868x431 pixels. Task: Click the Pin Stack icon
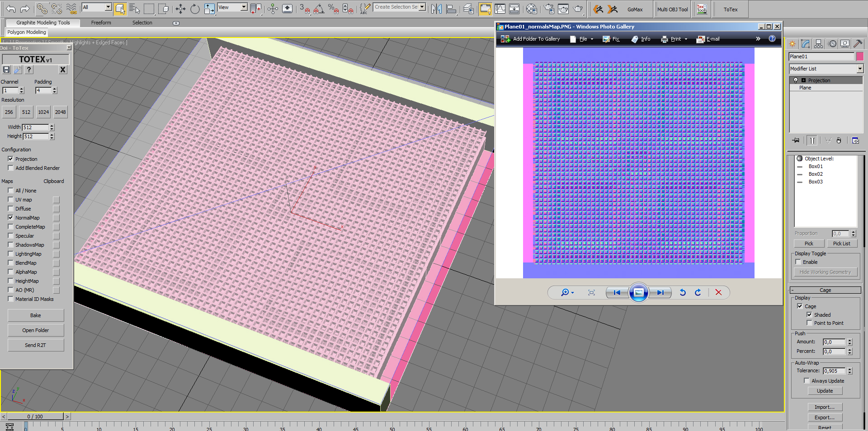point(796,141)
